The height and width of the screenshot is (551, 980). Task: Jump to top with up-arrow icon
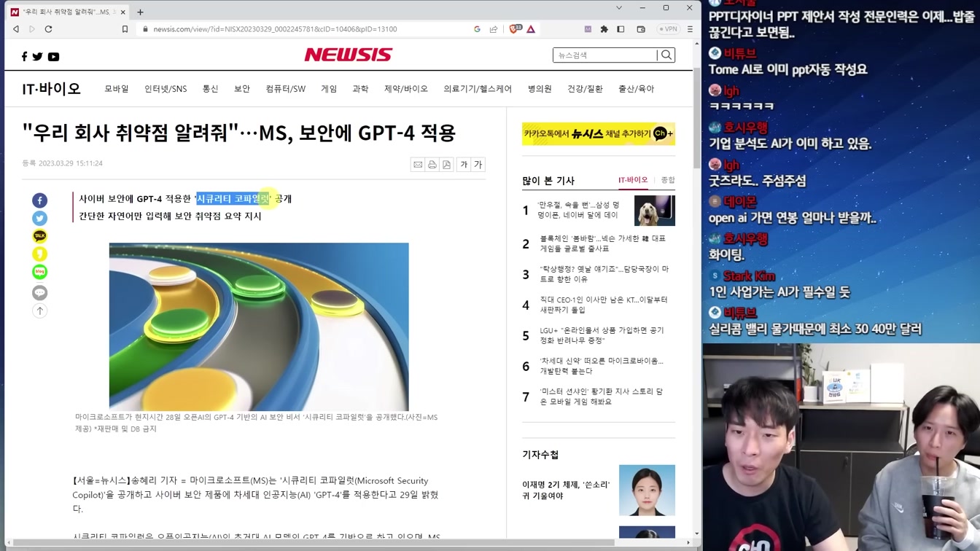[x=40, y=310]
